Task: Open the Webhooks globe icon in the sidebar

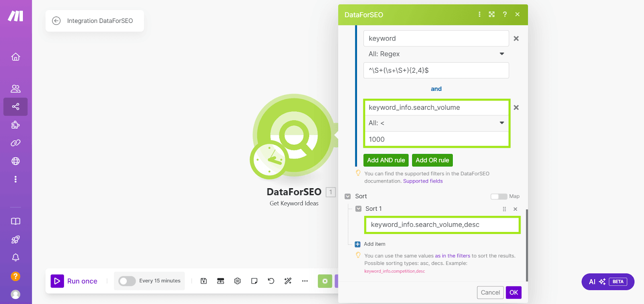Action: pos(16,161)
